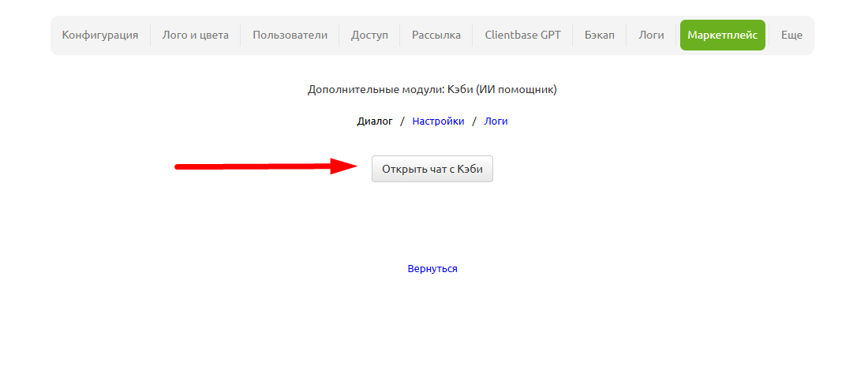Open the Пользователи tab
The image size is (868, 392).
(x=290, y=35)
